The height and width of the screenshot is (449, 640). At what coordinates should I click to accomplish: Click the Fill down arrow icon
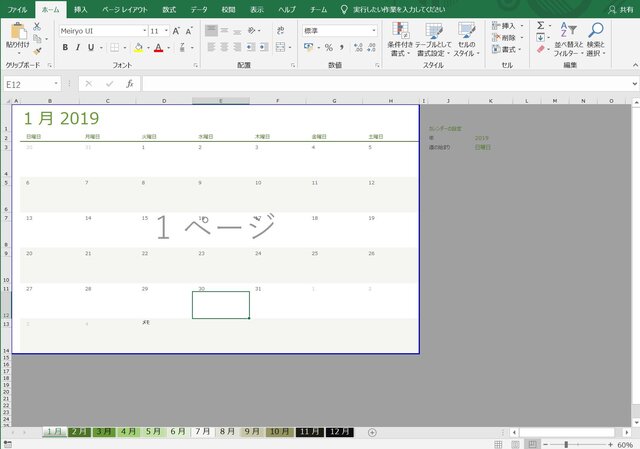pos(540,38)
